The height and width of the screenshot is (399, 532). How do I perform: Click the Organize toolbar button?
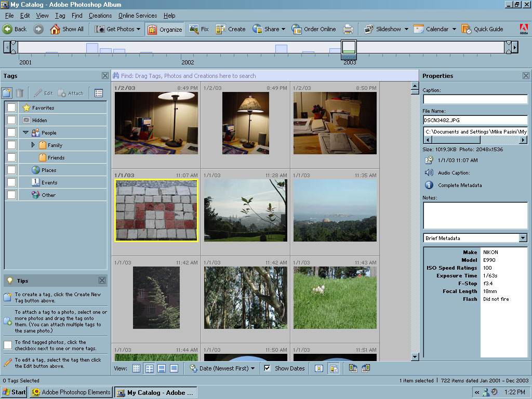tap(165, 29)
